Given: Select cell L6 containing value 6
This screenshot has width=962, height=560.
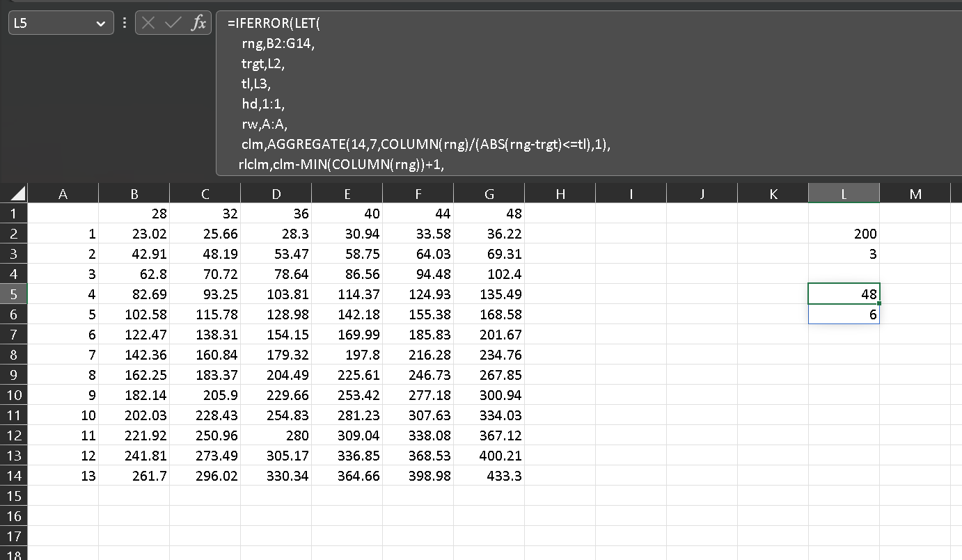Looking at the screenshot, I should (844, 314).
